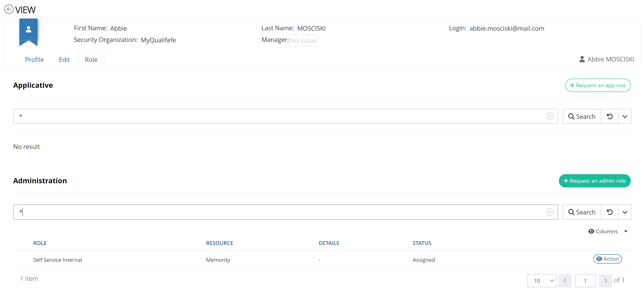Clear the Administration search field
This screenshot has width=644, height=293.
click(550, 212)
